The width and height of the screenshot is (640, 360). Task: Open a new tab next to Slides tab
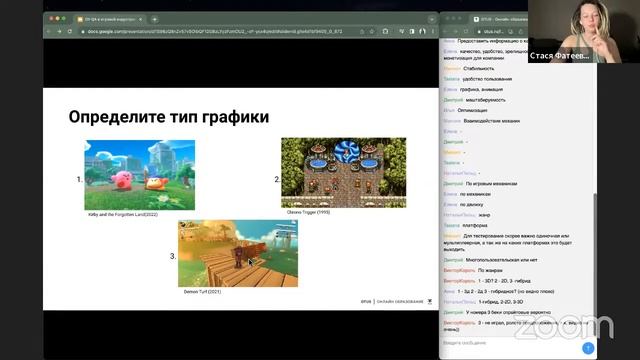click(x=154, y=19)
